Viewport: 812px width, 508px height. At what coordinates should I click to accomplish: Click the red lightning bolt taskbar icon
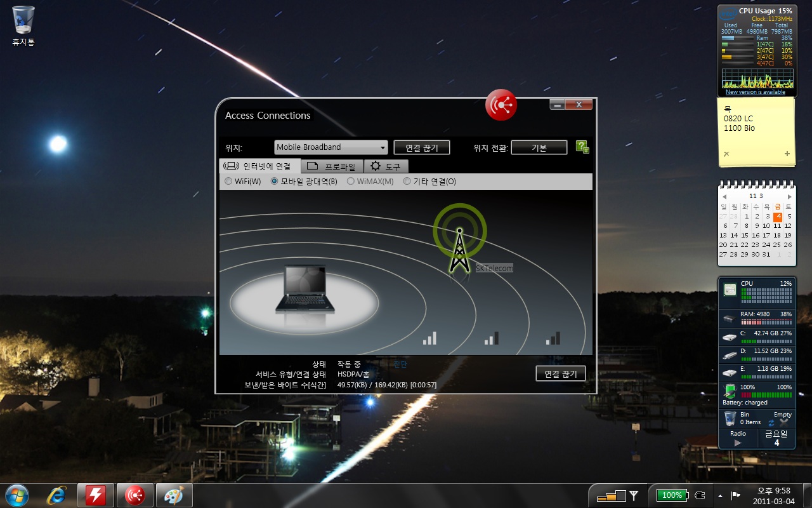[96, 495]
